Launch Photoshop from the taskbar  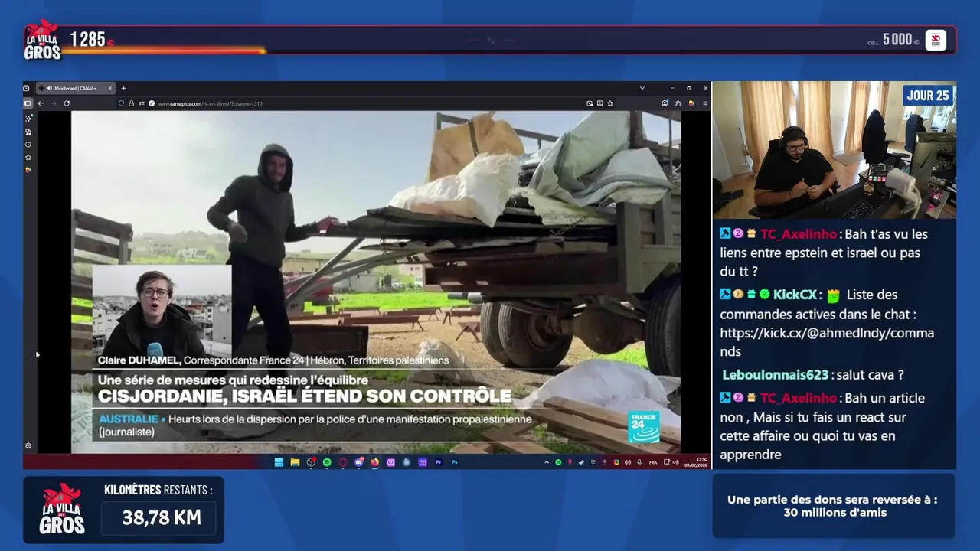pyautogui.click(x=454, y=462)
